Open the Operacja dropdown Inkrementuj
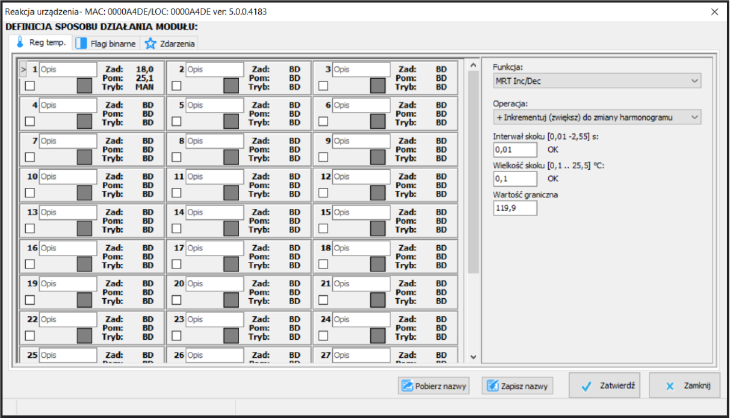This screenshot has width=730, height=418. pos(597,117)
